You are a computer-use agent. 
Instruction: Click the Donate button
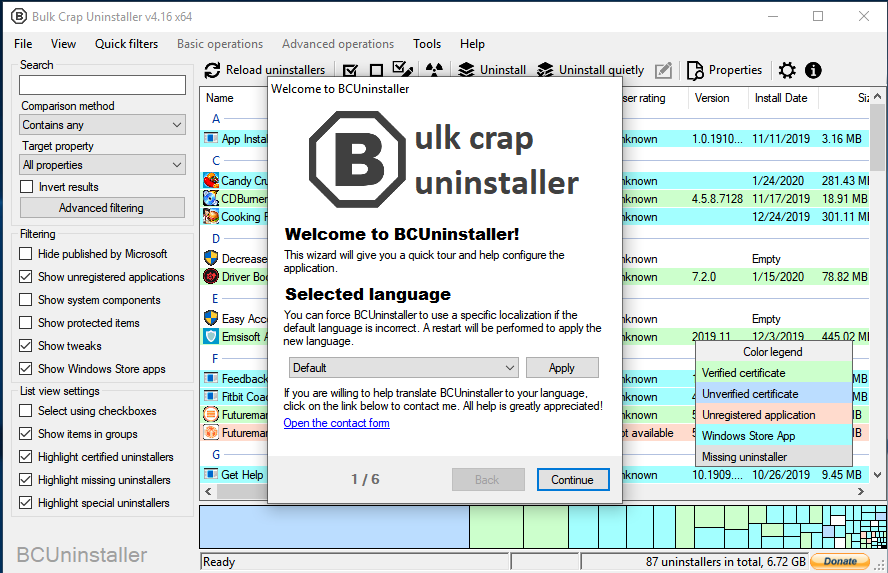click(840, 561)
